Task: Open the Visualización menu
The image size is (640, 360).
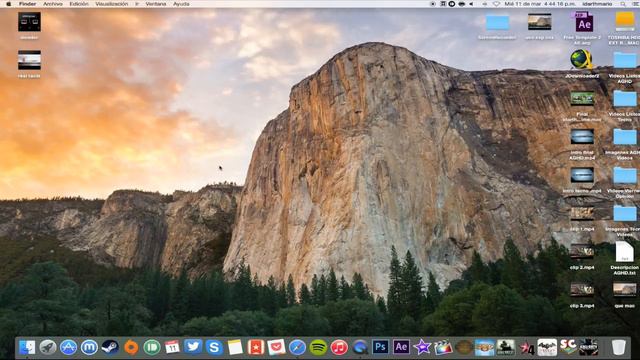Action: 111,4
